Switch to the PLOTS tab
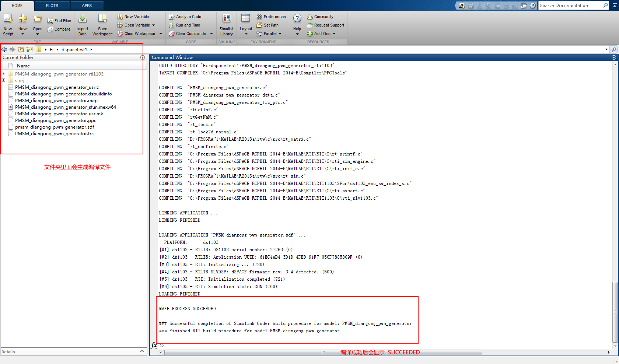Image resolution: width=619 pixels, height=364 pixels. click(x=52, y=6)
